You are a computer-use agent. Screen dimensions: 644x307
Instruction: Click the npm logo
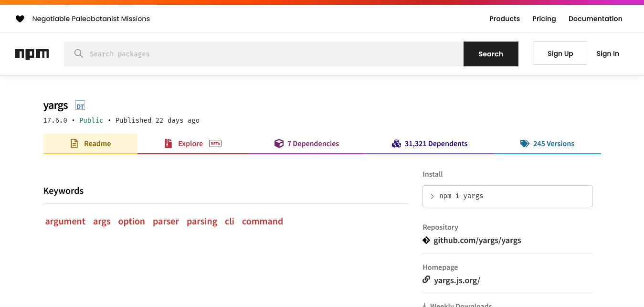(32, 54)
